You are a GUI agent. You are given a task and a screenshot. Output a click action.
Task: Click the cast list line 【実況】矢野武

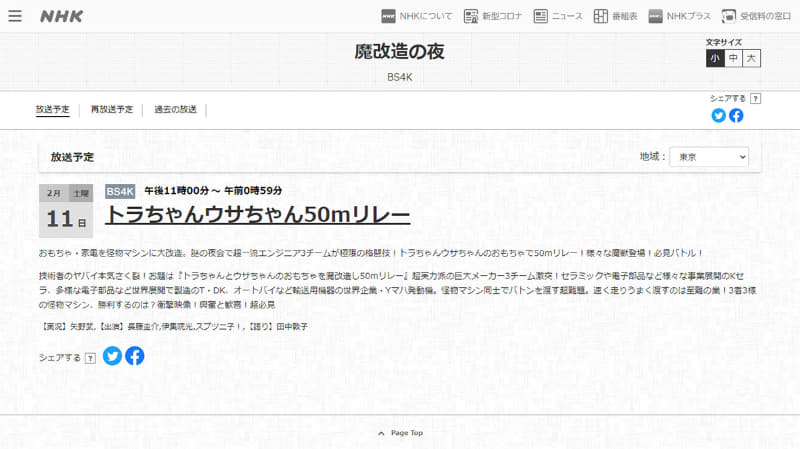click(x=173, y=327)
